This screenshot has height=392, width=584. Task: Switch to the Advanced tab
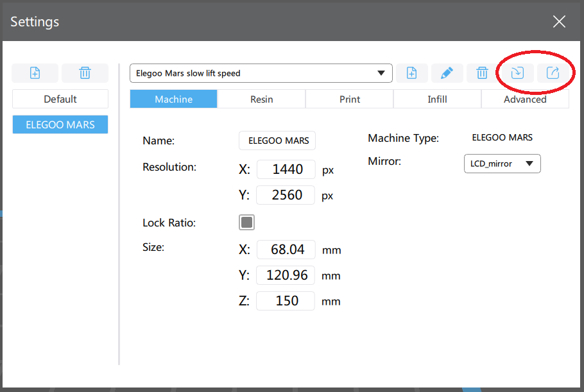[525, 99]
